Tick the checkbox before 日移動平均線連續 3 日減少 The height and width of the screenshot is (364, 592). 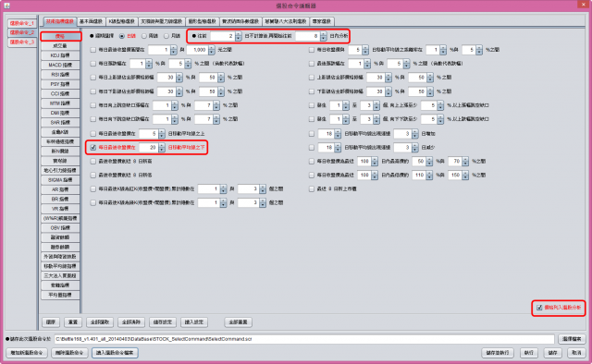point(312,148)
